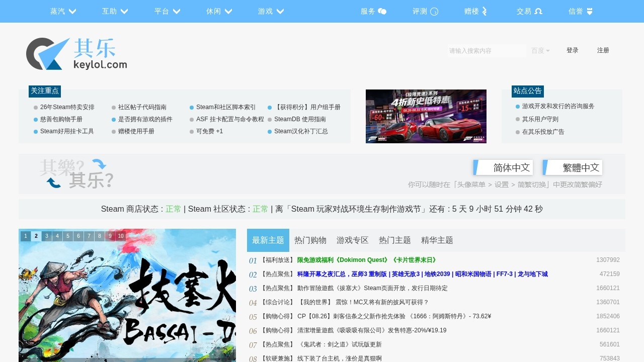The width and height of the screenshot is (644, 362).
Task: Open 线下装了台主机 thread
Action: (x=340, y=358)
